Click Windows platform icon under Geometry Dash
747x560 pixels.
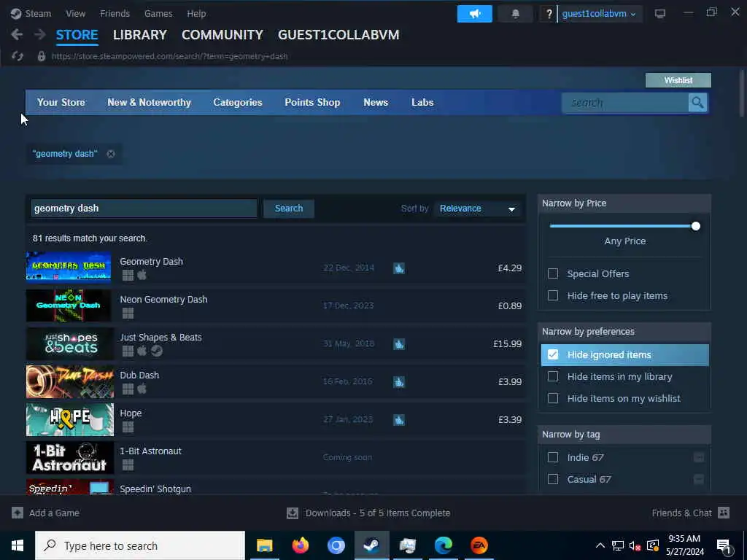(128, 275)
